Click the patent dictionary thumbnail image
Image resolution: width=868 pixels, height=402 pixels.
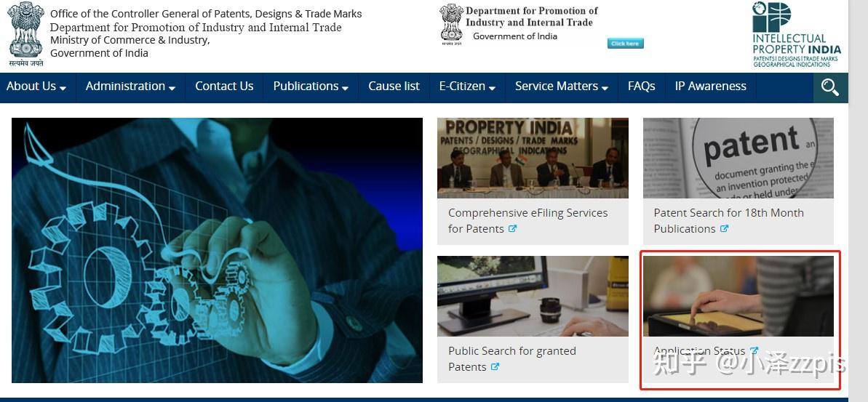pos(738,158)
